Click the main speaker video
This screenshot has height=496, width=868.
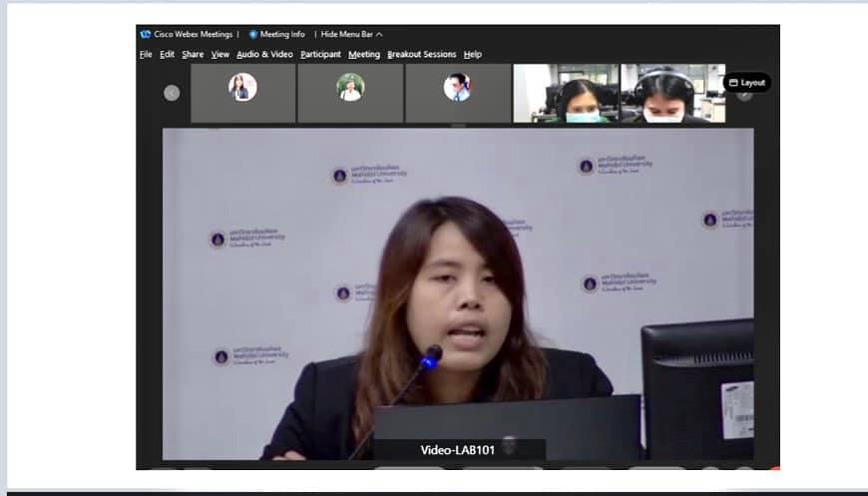point(458,294)
